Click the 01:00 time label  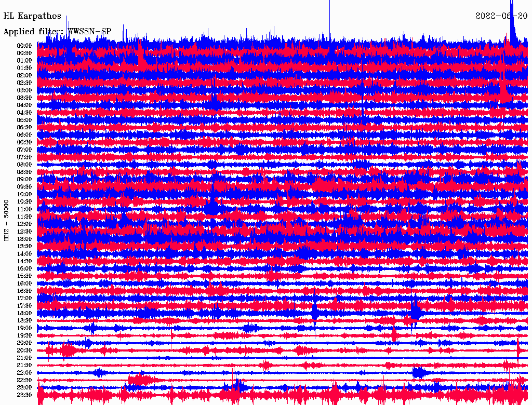pyautogui.click(x=24, y=61)
